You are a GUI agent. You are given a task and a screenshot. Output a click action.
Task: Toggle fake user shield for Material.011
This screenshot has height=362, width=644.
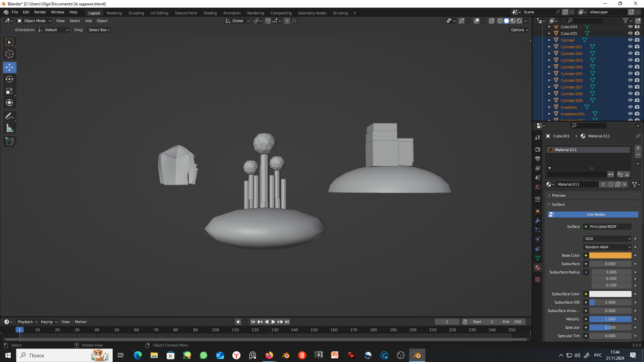tap(611, 184)
